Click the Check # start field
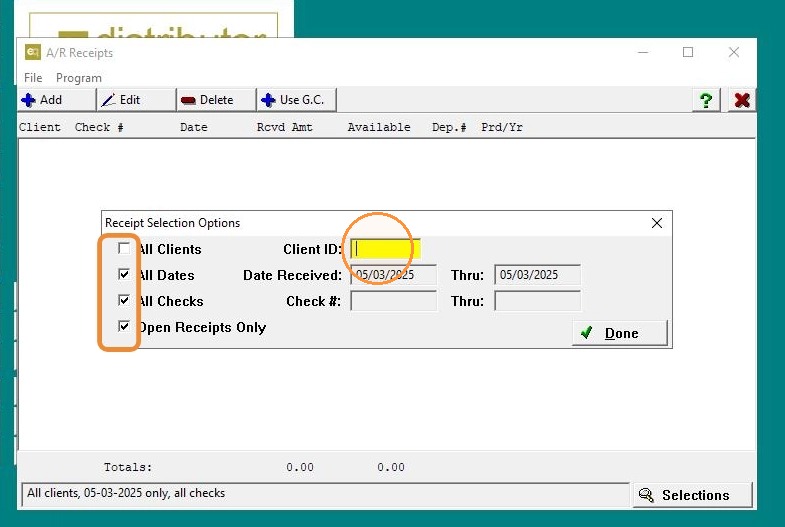The width and height of the screenshot is (785, 527). click(x=394, y=301)
